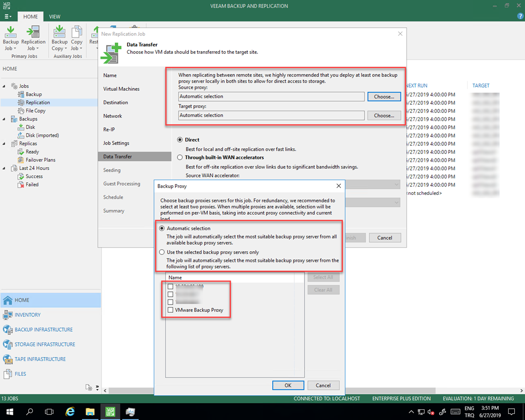
Task: Open the Tape Infrastructure view icon
Action: pyautogui.click(x=8, y=359)
